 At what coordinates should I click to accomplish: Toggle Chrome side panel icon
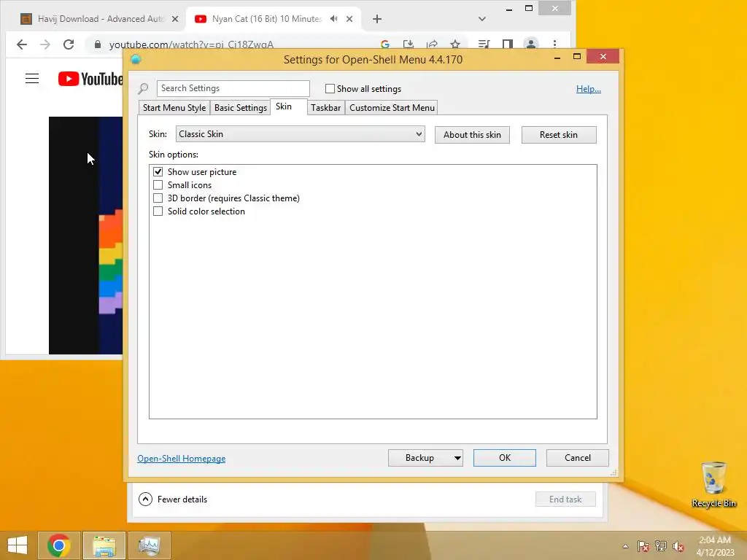[508, 44]
